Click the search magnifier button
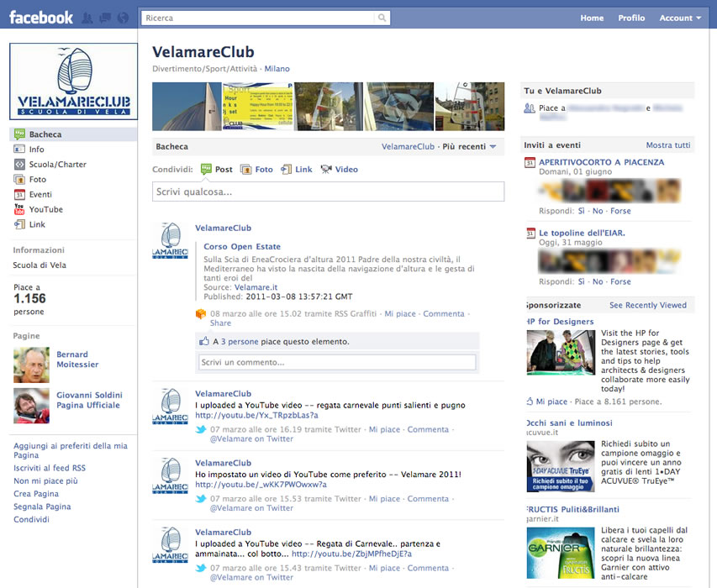Viewport: 717px width, 588px height. click(x=382, y=18)
